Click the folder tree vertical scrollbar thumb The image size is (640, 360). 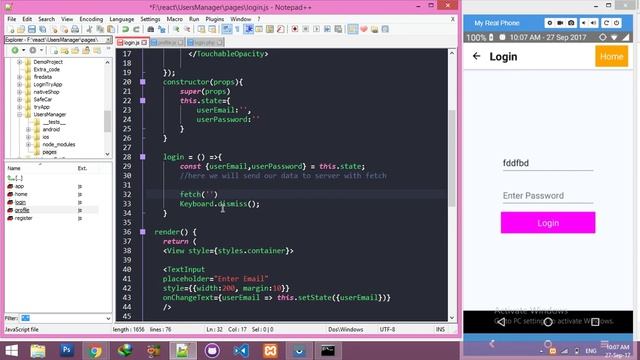point(107,121)
